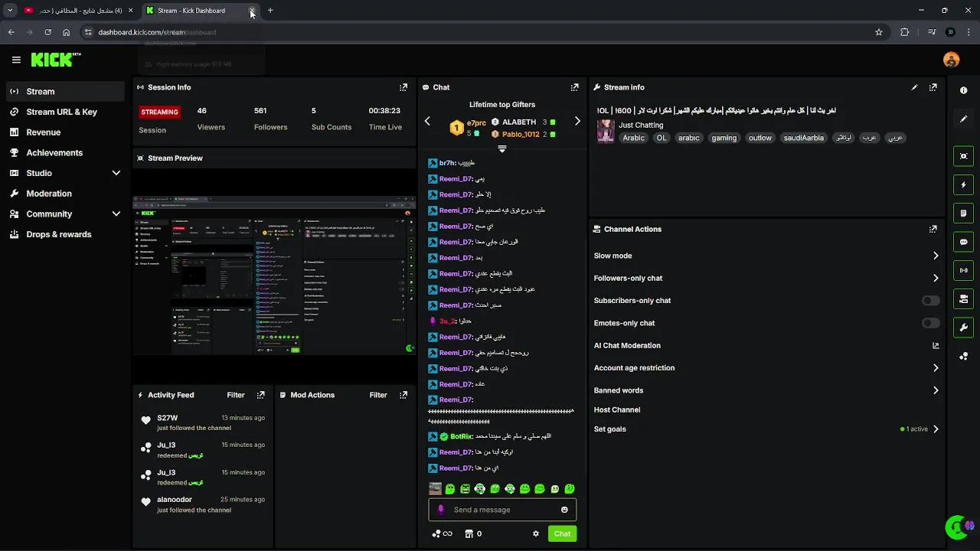This screenshot has width=980, height=551.
Task: Click the shop icon below chat input
Action: tap(469, 533)
